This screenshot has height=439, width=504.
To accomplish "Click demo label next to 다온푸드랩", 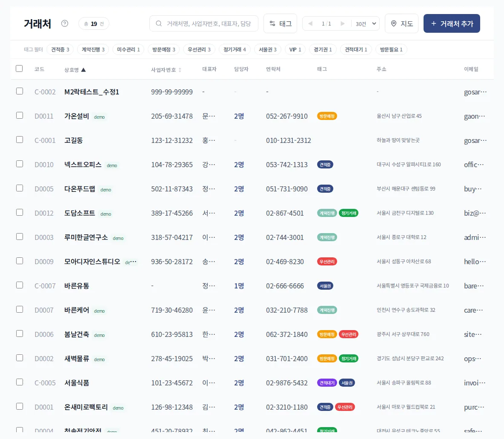I will pos(106,190).
